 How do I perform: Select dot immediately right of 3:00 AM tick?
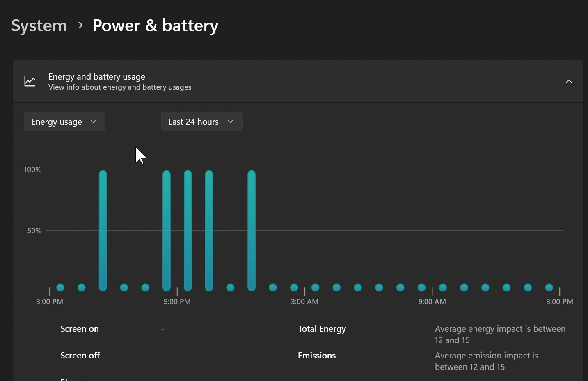[315, 287]
